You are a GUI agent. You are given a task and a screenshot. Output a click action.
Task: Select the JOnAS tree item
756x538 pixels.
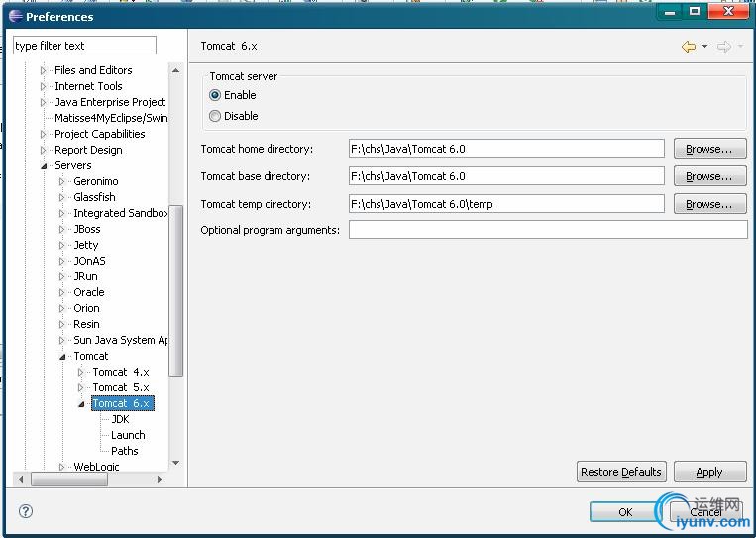pos(89,261)
